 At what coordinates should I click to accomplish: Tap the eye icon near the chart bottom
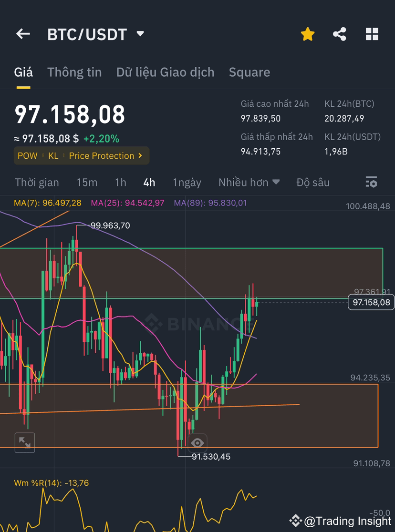pos(198,443)
